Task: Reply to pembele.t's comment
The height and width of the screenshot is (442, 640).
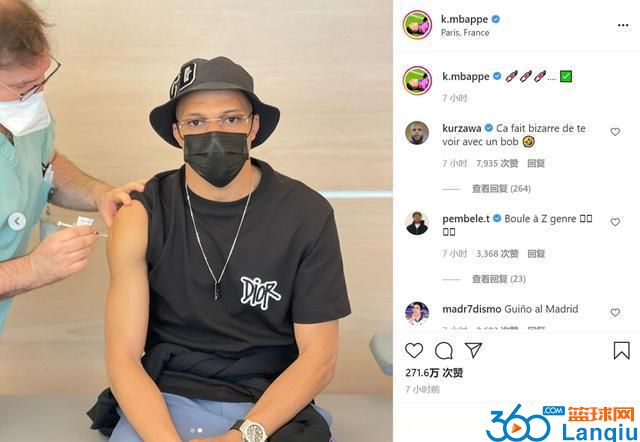Action: click(x=536, y=254)
